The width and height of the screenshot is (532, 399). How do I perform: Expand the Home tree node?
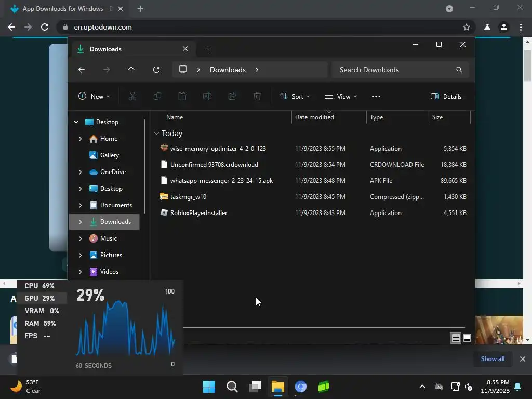[x=80, y=139]
